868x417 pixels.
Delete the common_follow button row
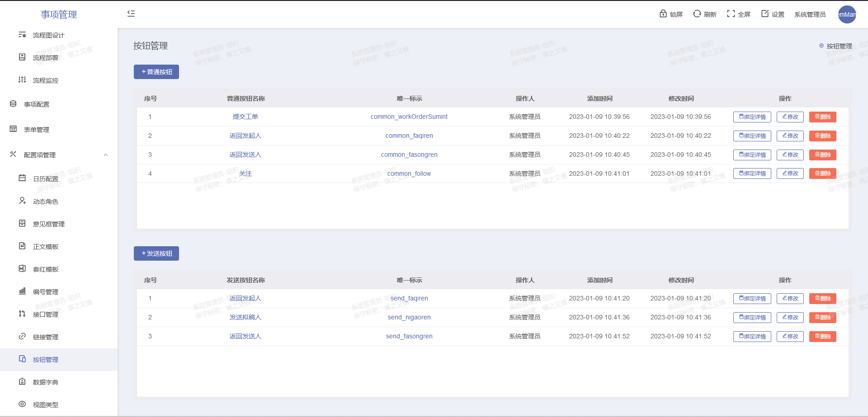(x=822, y=173)
